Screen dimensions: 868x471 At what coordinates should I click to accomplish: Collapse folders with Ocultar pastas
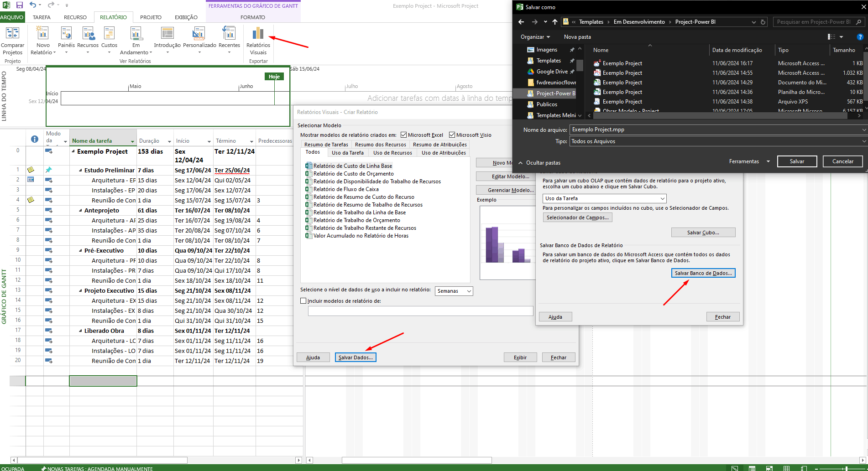pos(539,163)
